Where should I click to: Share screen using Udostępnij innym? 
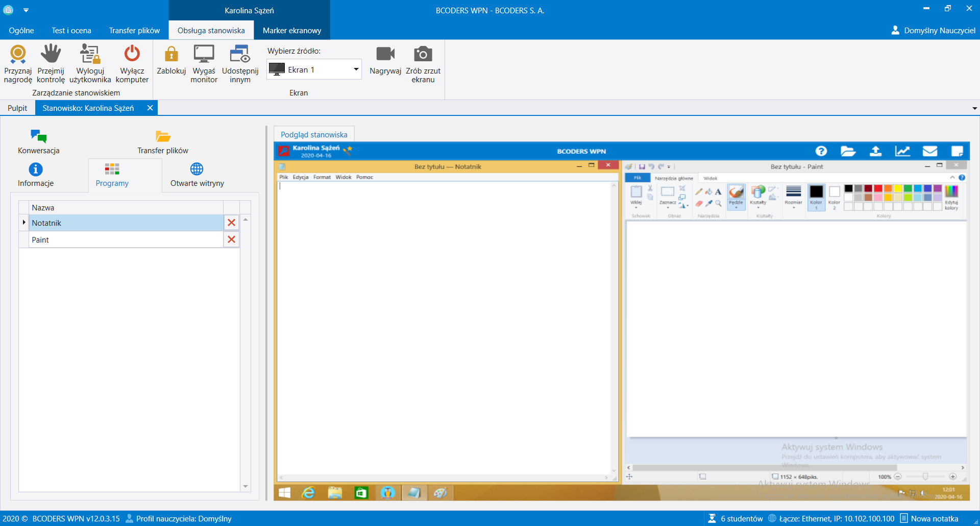tap(240, 64)
